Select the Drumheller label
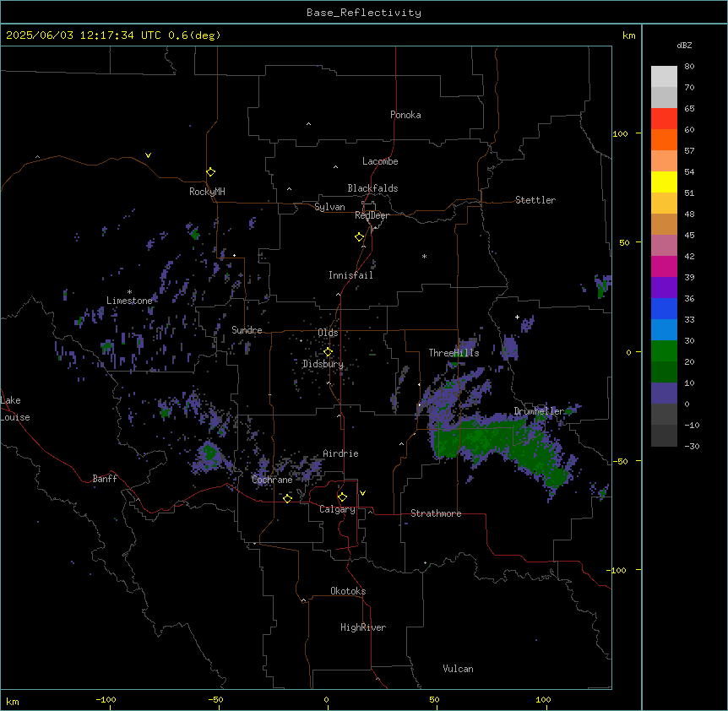The height and width of the screenshot is (711, 728). pos(539,411)
